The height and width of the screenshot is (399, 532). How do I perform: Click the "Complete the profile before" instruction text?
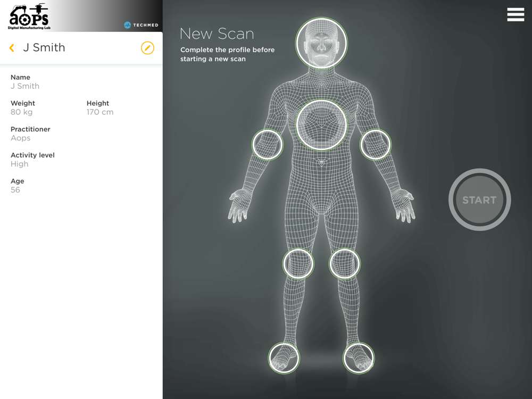227,49
